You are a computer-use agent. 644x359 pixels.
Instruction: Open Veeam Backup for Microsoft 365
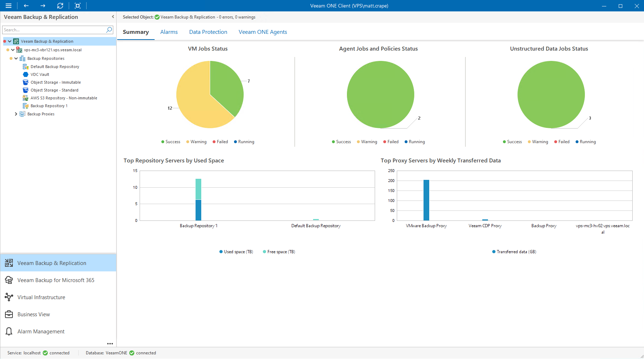pos(56,280)
